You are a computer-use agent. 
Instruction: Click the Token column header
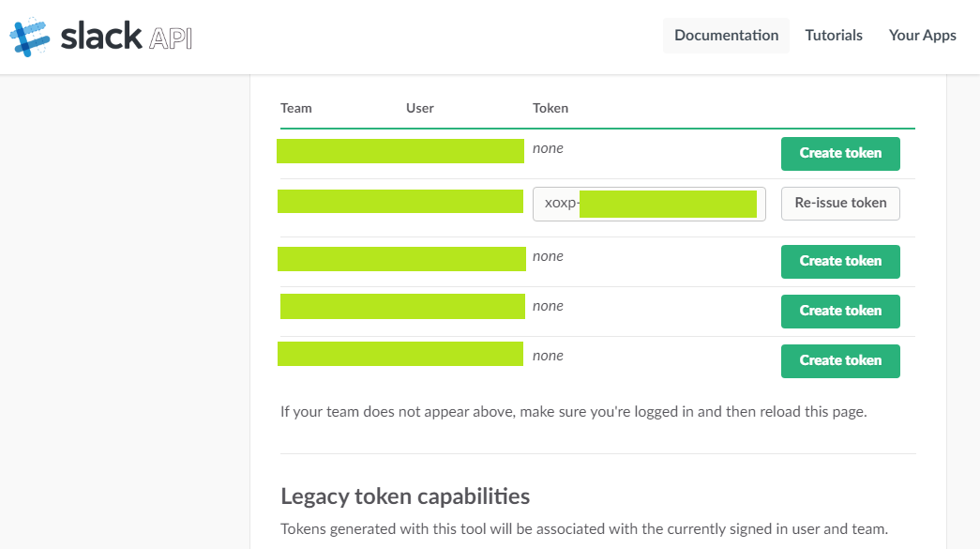pos(550,108)
